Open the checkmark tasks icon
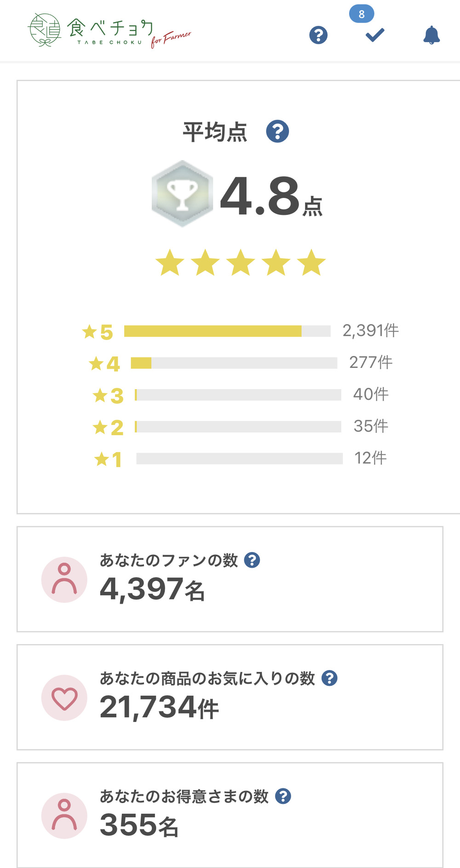The width and height of the screenshot is (460, 868). pyautogui.click(x=375, y=35)
